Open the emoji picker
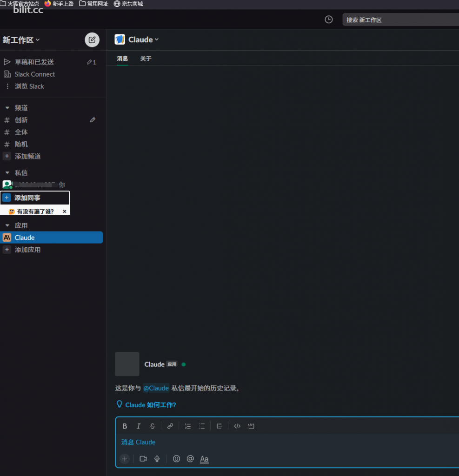459x476 pixels. click(x=177, y=459)
